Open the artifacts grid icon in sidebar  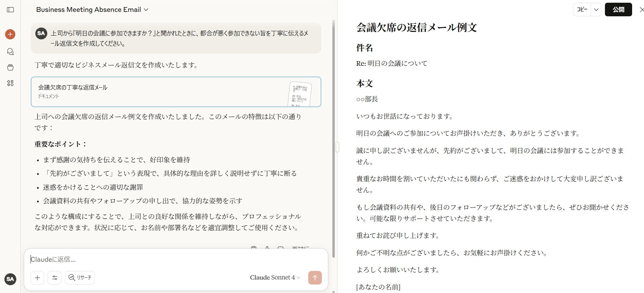click(x=11, y=83)
